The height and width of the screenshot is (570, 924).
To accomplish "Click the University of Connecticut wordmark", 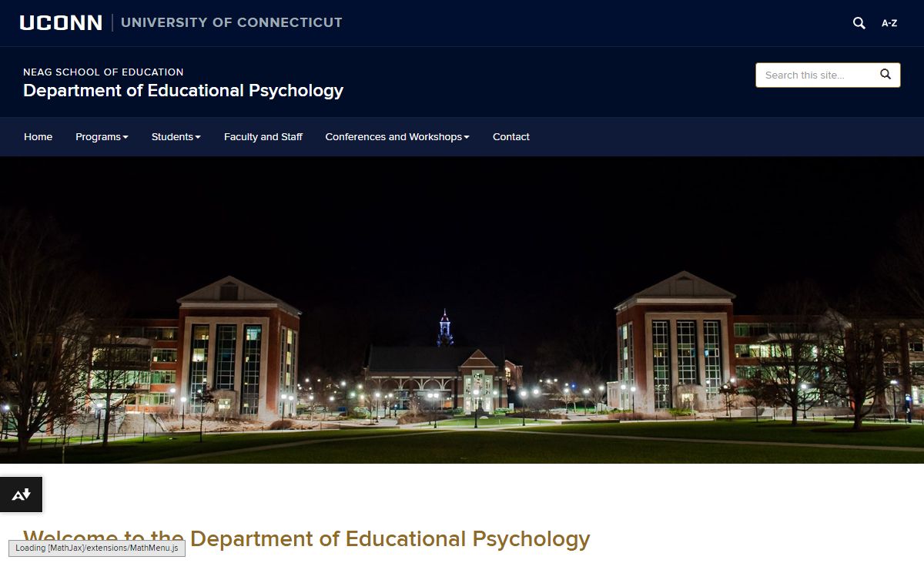I will [231, 23].
